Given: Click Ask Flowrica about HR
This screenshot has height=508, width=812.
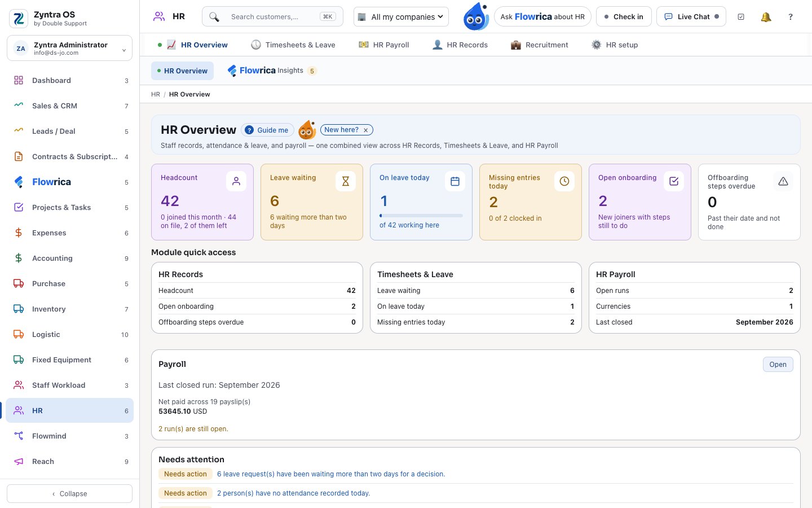Looking at the screenshot, I should click(x=542, y=17).
